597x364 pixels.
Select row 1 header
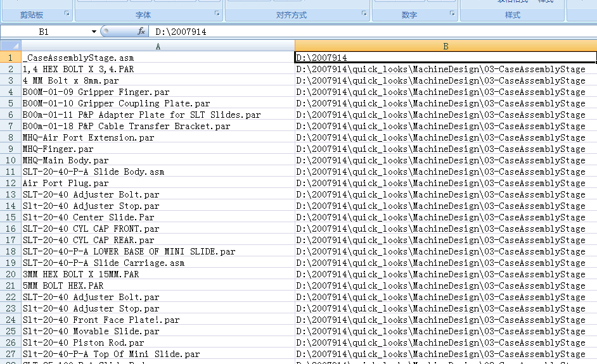(11, 58)
